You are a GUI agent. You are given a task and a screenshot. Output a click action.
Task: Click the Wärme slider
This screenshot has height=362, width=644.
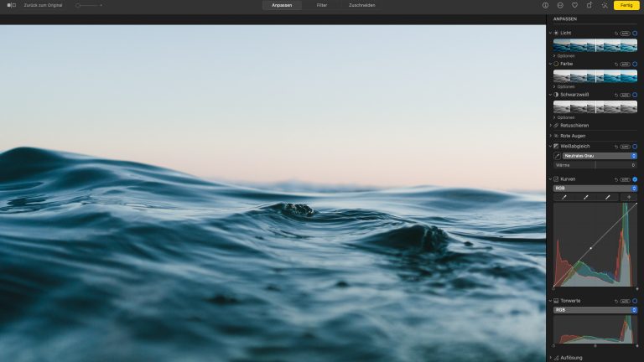coord(595,165)
